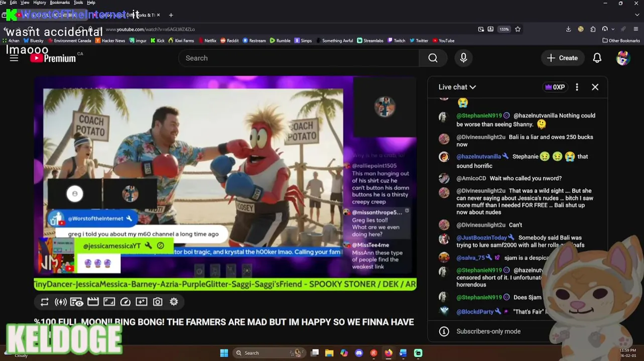Open the notifications bell

tap(597, 58)
